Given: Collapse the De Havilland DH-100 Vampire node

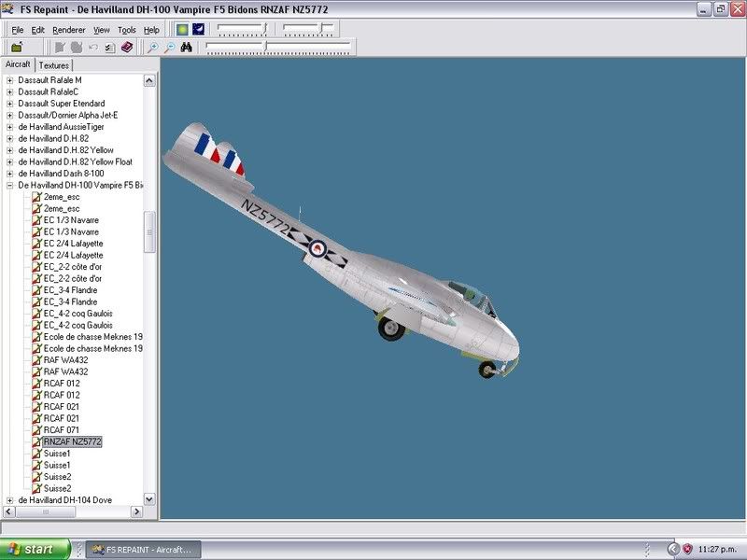Looking at the screenshot, I should pos(10,185).
